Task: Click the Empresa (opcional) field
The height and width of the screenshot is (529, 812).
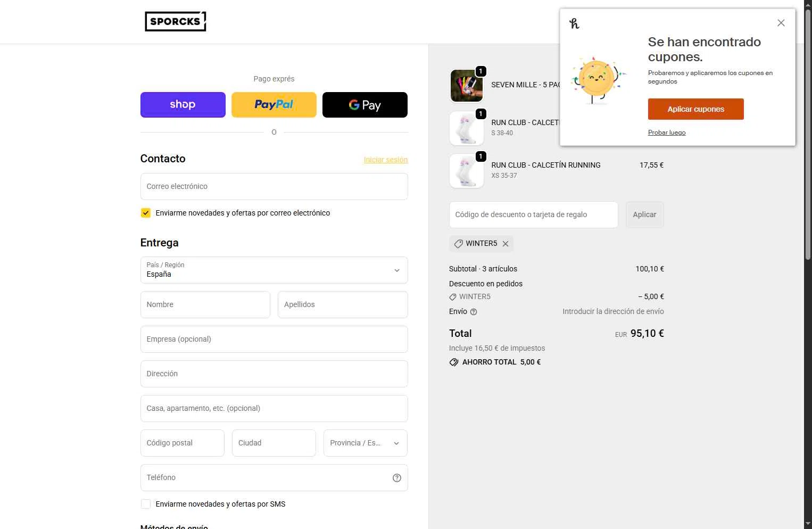Action: coord(274,339)
